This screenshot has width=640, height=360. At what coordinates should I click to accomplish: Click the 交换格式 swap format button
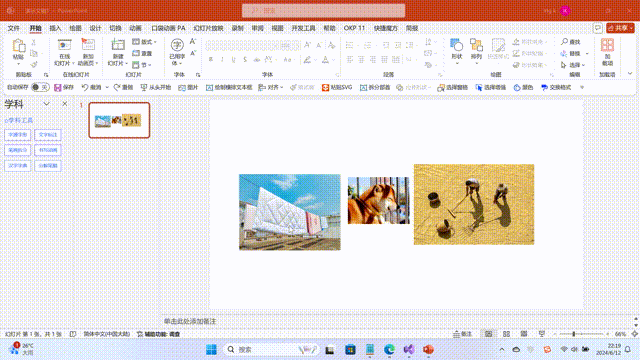(556, 87)
